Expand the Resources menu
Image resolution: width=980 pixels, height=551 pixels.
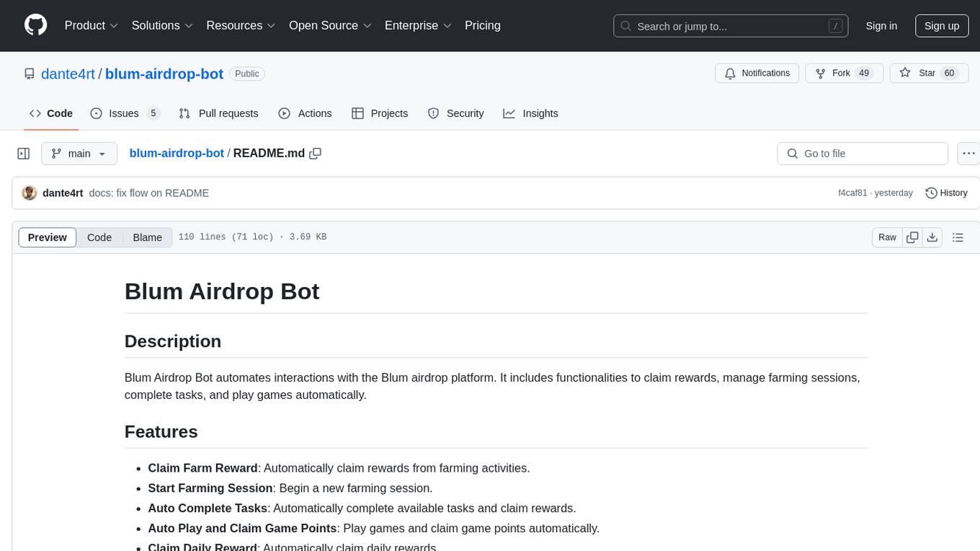pos(241,25)
